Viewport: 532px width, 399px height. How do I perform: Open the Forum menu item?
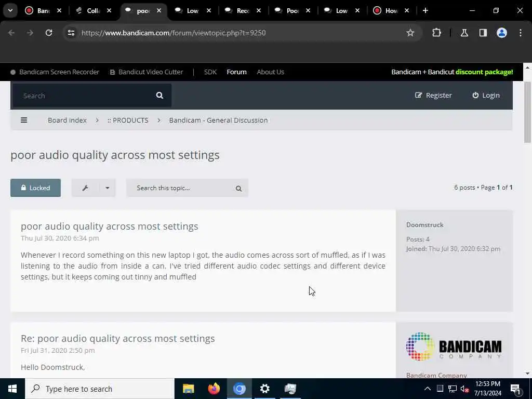(236, 72)
